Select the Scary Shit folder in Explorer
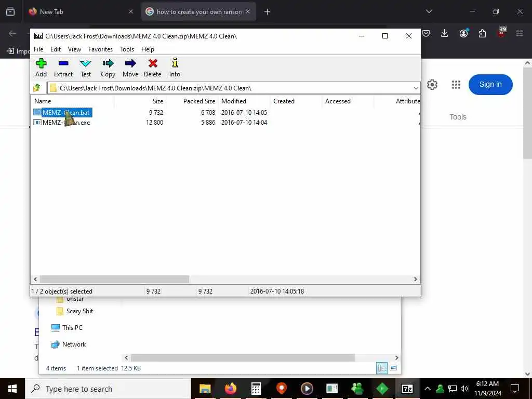The height and width of the screenshot is (399, 532). pos(75,311)
